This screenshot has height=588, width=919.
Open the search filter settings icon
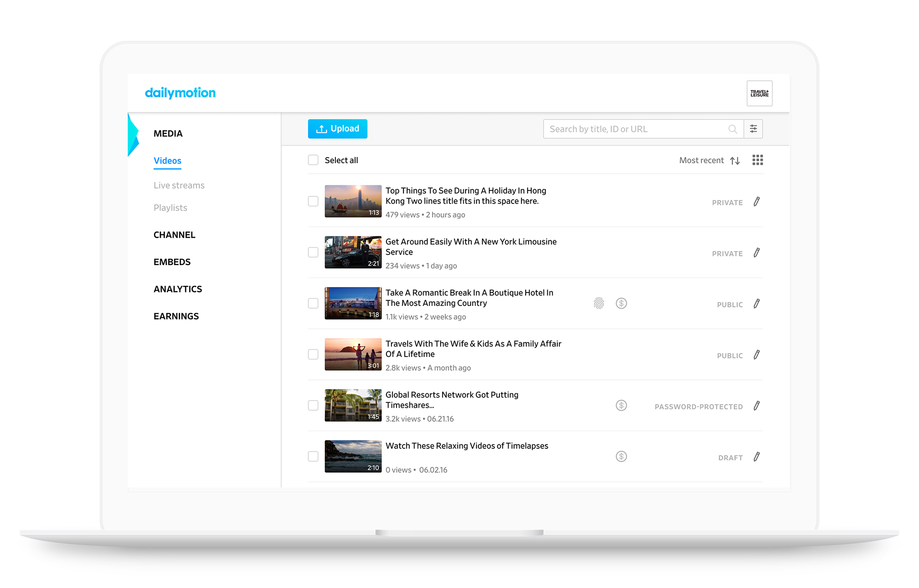(753, 129)
